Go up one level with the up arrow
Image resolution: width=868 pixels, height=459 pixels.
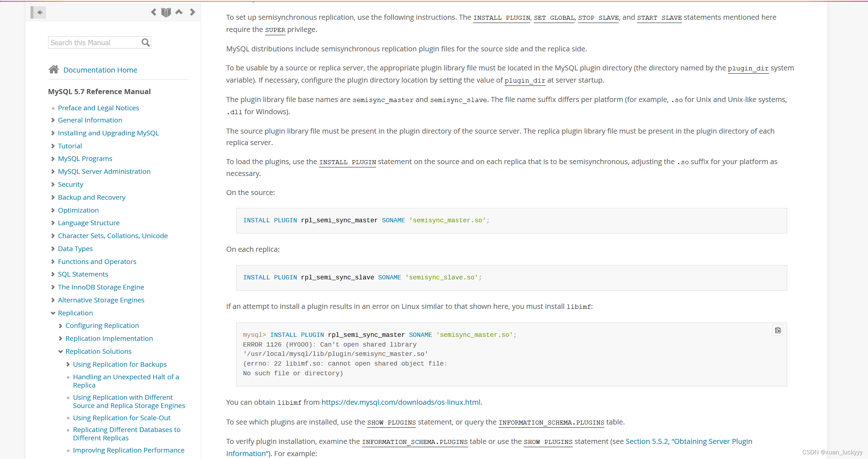tap(179, 12)
